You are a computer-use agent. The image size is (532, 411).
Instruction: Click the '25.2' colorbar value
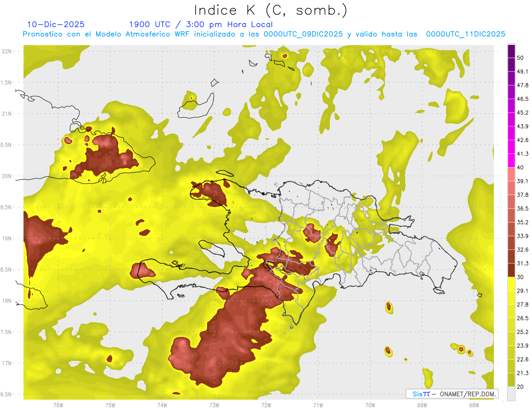pyautogui.click(x=523, y=332)
